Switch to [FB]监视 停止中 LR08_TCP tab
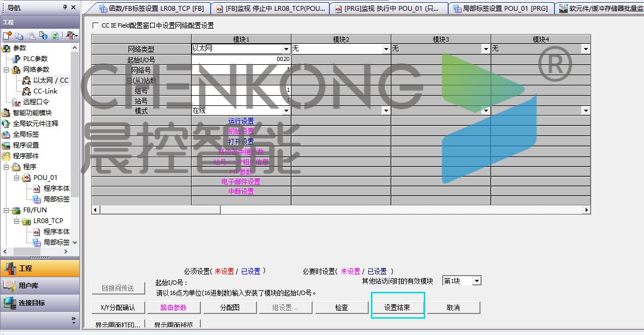Viewport: 644px width, 335px height. 270,8
